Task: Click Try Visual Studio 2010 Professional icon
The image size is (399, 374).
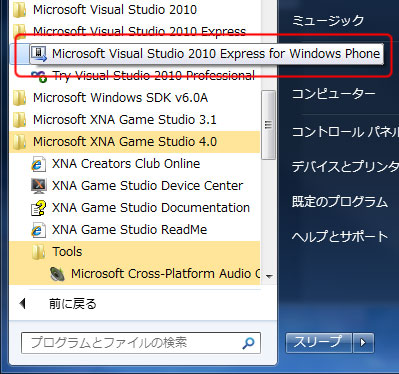Action: coord(39,76)
